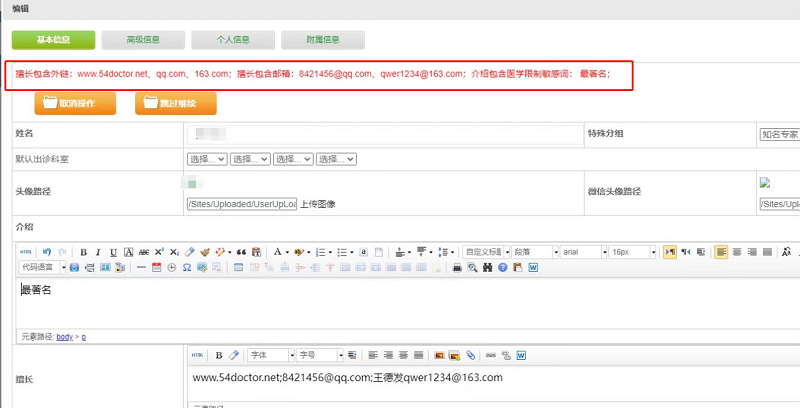The height and width of the screenshot is (408, 800).
Task: Open first 默认出诊科室 选择 dropdown
Action: (206, 159)
